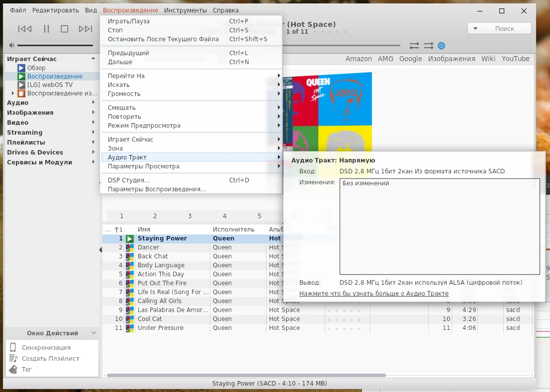Adjust the volume slider
This screenshot has width=550, height=392.
[55, 45]
